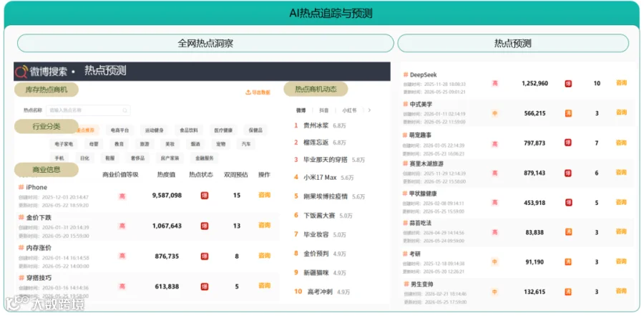644x316 pixels.
Task: Filter by 运动健身 industry tag
Action: pos(154,130)
